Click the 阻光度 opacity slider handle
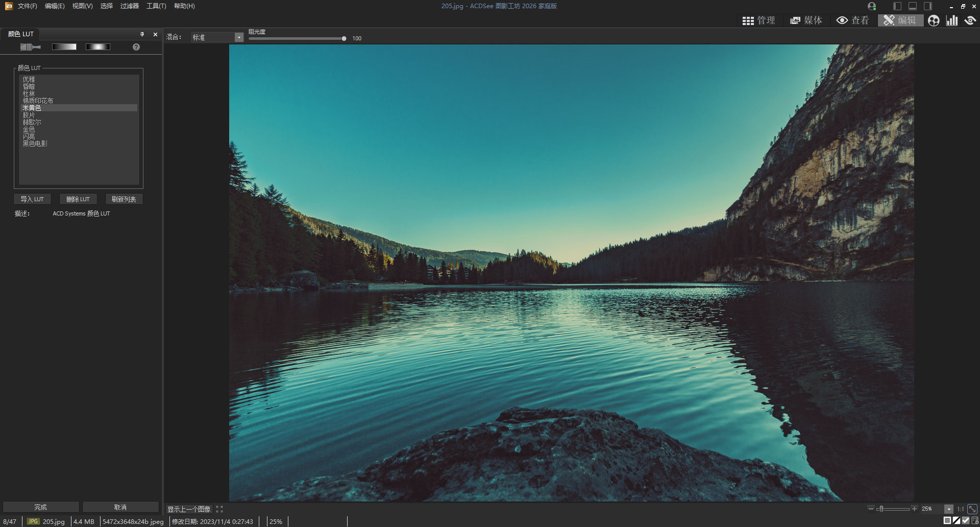Viewport: 980px width, 527px height. tap(344, 38)
